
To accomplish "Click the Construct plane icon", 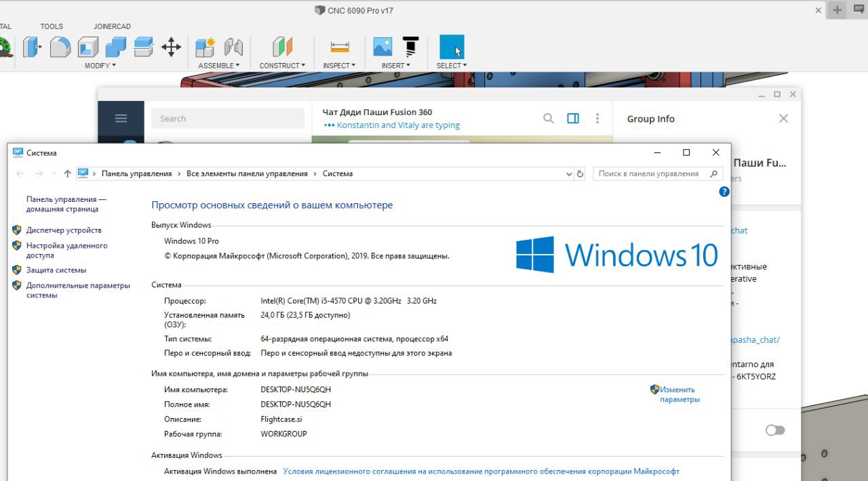I will coord(282,47).
